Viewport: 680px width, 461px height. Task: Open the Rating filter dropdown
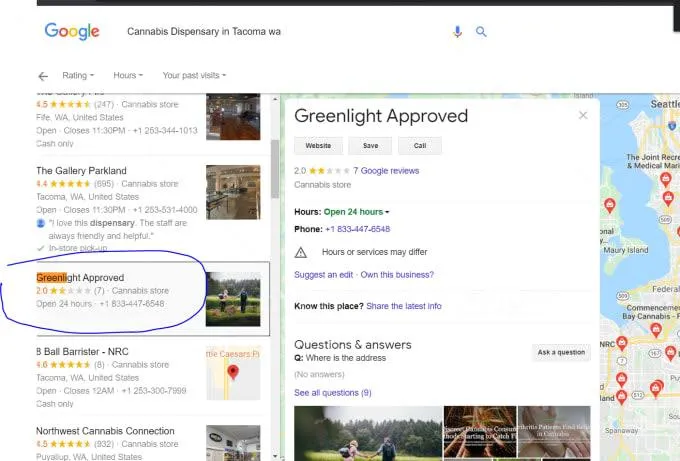click(78, 75)
